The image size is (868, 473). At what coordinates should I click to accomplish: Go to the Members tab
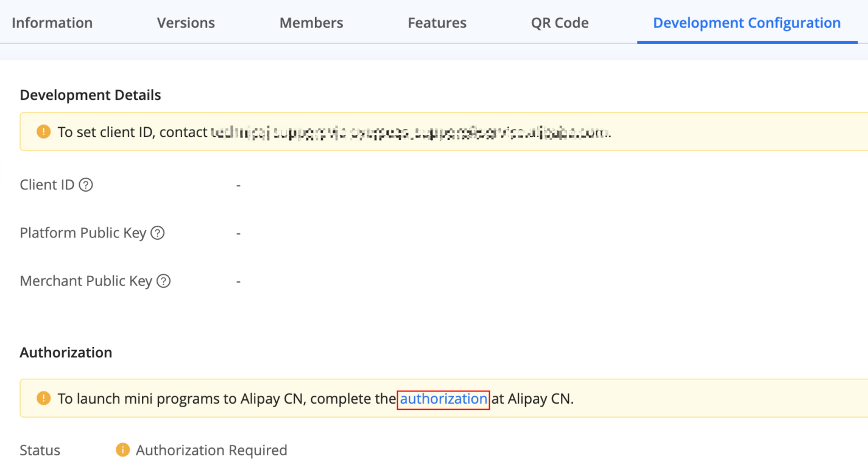pyautogui.click(x=311, y=23)
